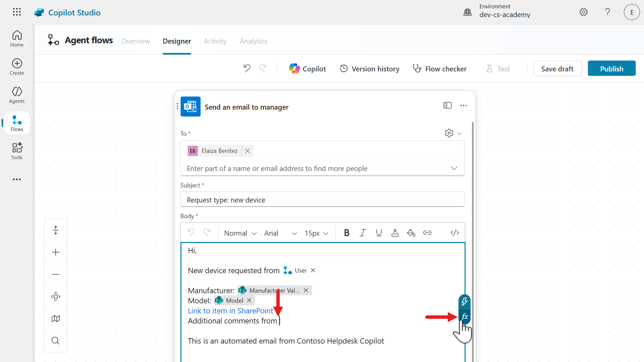Click fit to view canvas icon
Screen dimensions: 644x362
[56, 296]
